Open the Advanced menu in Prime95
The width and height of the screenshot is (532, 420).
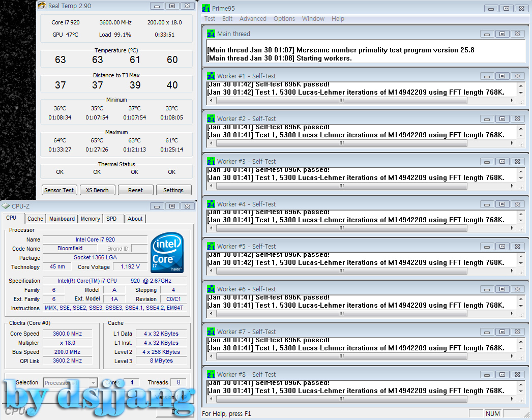[x=253, y=19]
